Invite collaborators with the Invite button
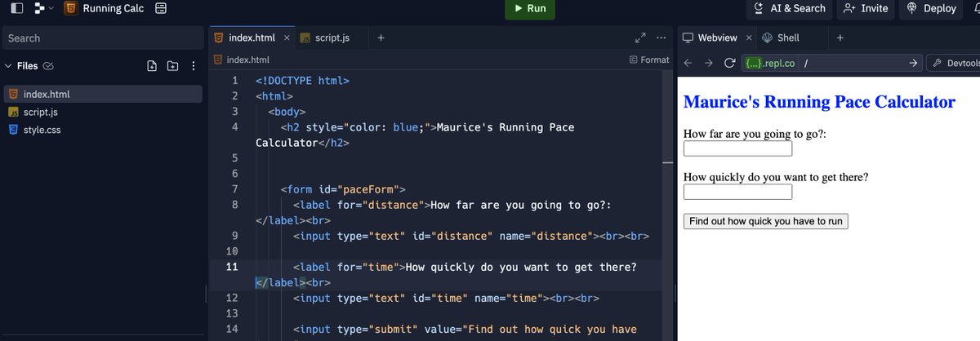This screenshot has width=980, height=341. 866,8
